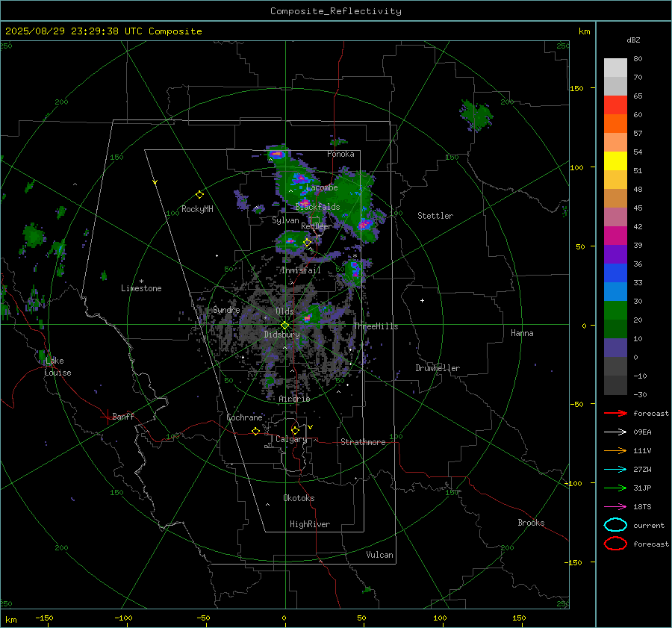Click the cyan current ellipse legend icon
Screen dimensions: 672x628
tap(615, 525)
